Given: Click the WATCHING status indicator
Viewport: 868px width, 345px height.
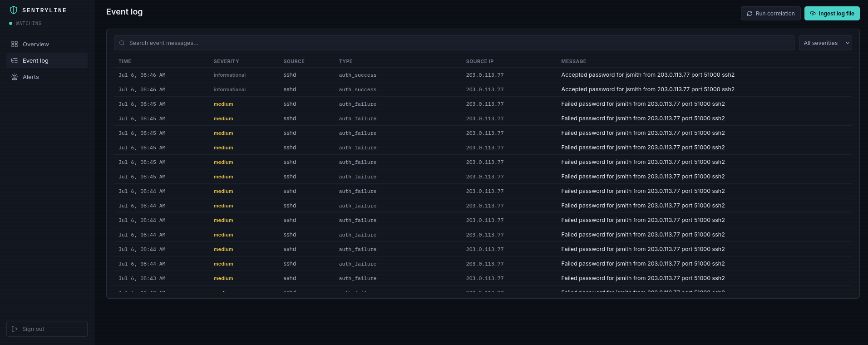Looking at the screenshot, I should (x=25, y=23).
